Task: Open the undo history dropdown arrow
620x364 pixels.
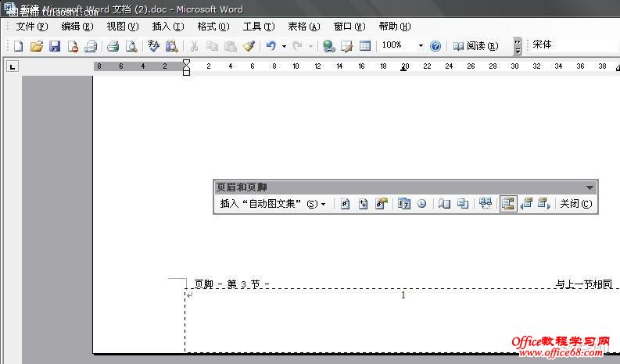Action: pos(284,46)
